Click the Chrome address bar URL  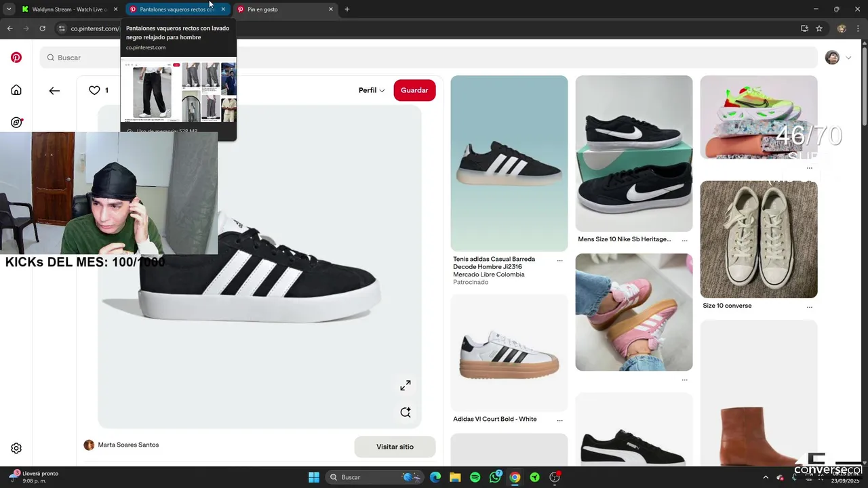point(94,28)
